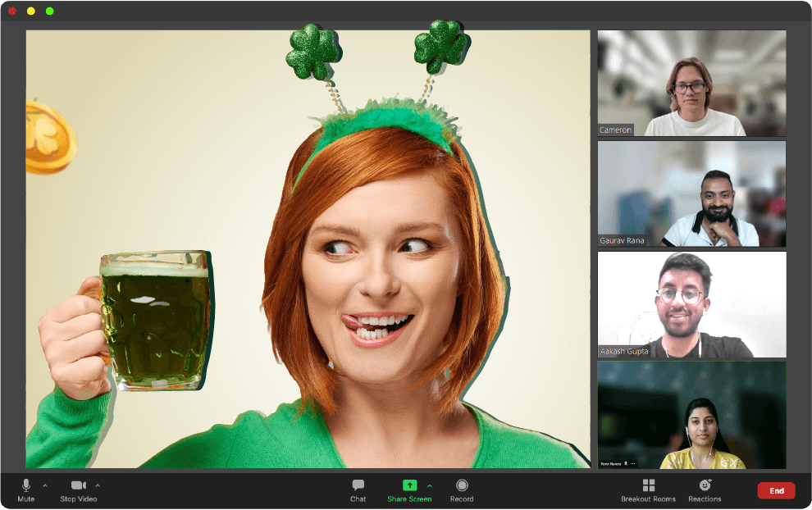The width and height of the screenshot is (812, 510).
Task: End the meeting
Action: point(776,490)
